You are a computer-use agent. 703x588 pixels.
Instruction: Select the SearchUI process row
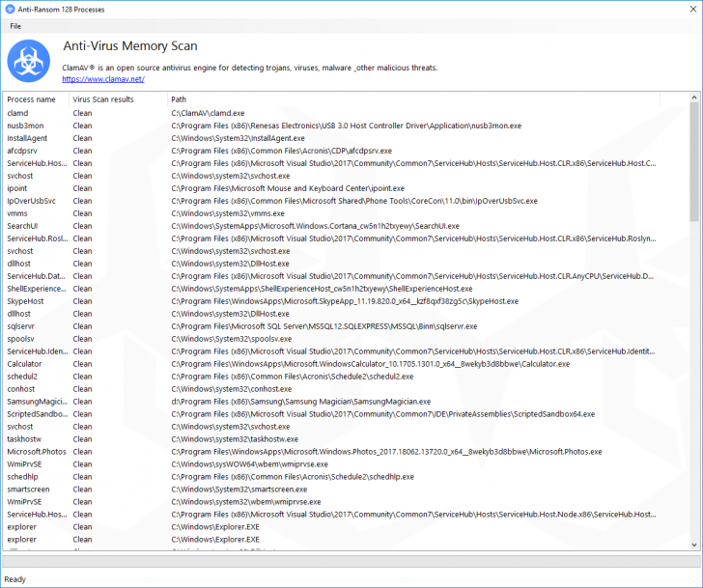pyautogui.click(x=332, y=226)
